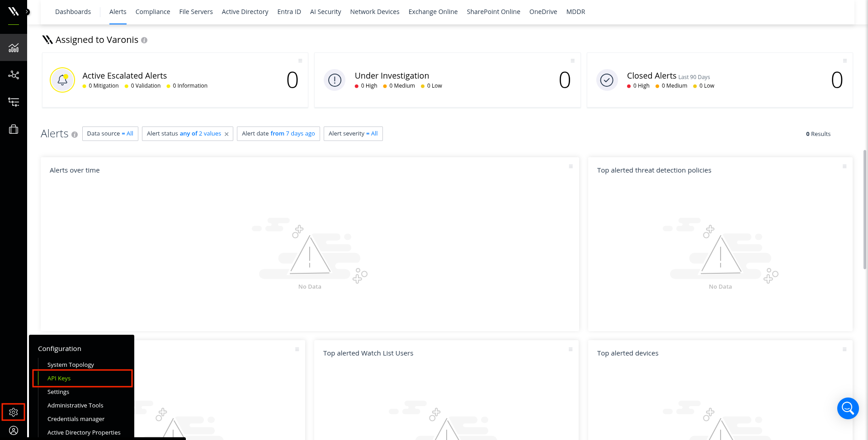Open the briefcase sidebar icon
This screenshot has width=868, height=440.
coord(14,129)
